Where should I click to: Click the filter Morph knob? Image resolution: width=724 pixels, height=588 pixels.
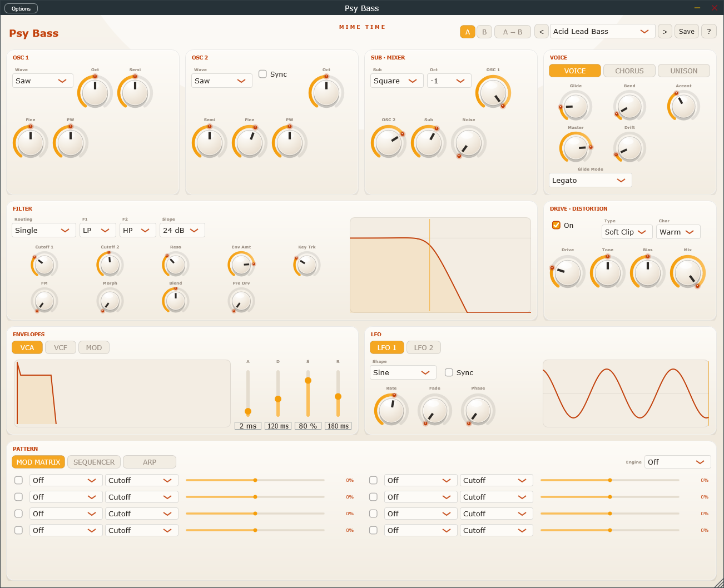[x=110, y=301]
